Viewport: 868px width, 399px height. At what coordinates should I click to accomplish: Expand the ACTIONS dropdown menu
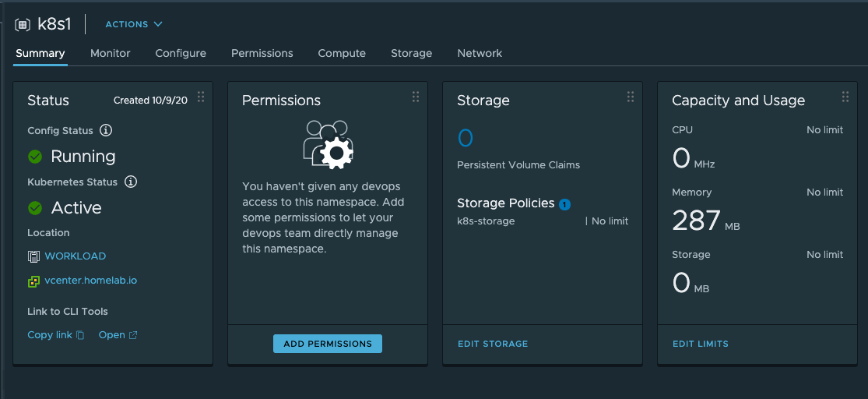coord(134,24)
